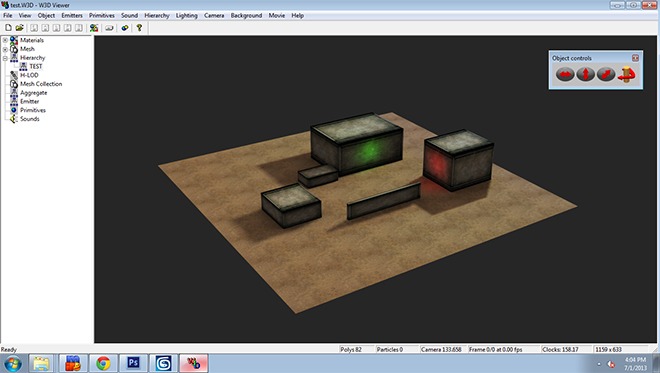Select Materials in the asset tree
The width and height of the screenshot is (660, 373).
[32, 40]
